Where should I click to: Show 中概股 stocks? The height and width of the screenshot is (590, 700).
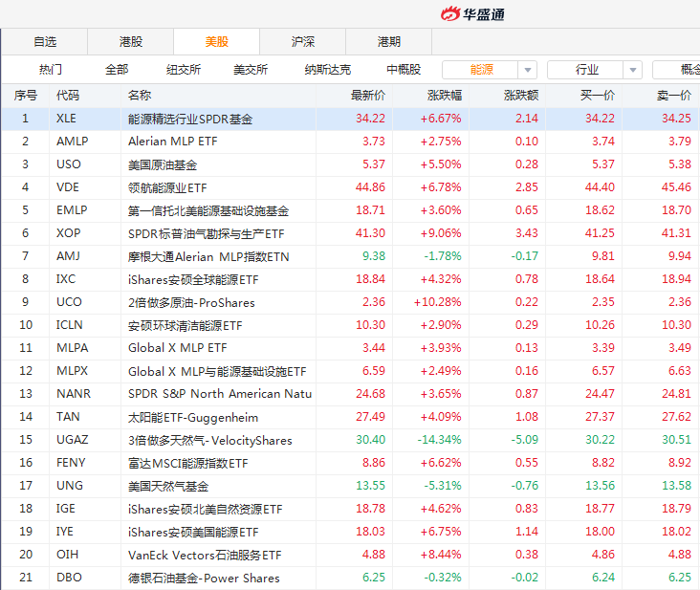pos(404,70)
